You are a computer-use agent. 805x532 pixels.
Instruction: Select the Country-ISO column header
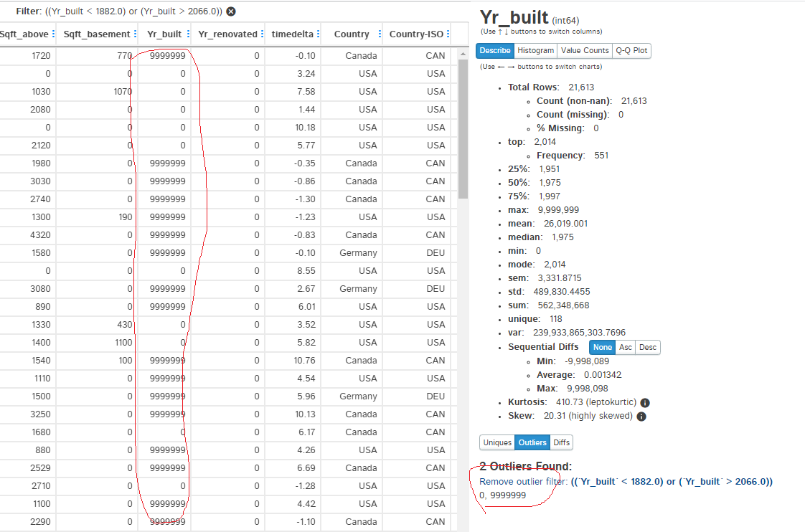click(x=416, y=34)
